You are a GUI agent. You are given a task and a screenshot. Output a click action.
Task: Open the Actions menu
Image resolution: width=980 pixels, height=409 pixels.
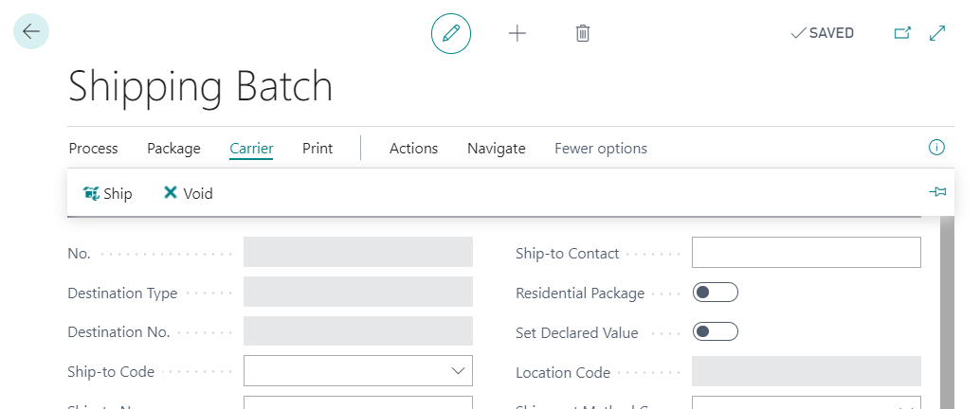tap(413, 149)
